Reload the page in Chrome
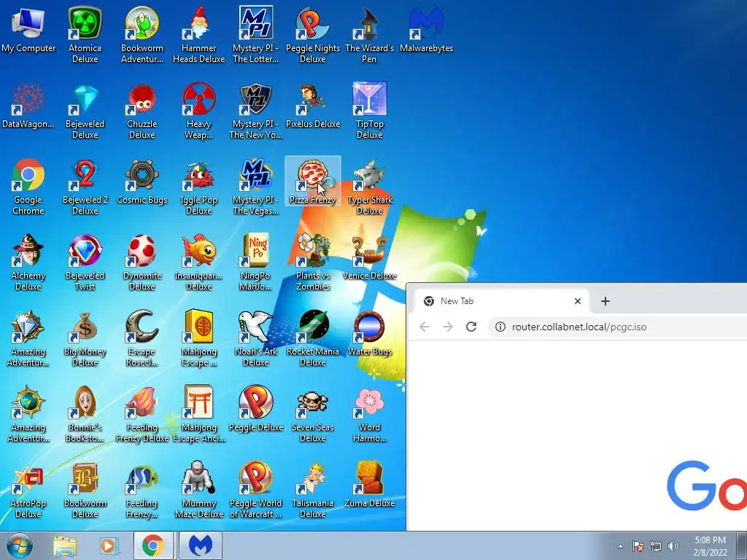 (x=471, y=327)
